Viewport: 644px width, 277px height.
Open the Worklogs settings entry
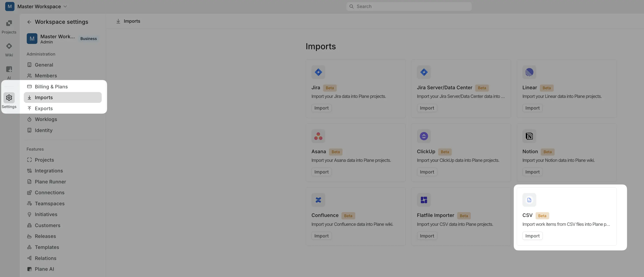click(x=46, y=119)
